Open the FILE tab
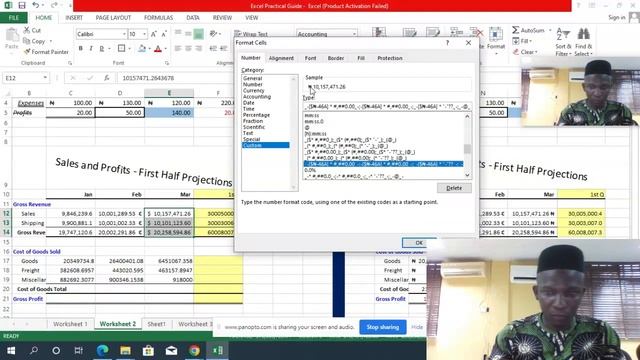Image resolution: width=640 pixels, height=360 pixels. [x=13, y=18]
